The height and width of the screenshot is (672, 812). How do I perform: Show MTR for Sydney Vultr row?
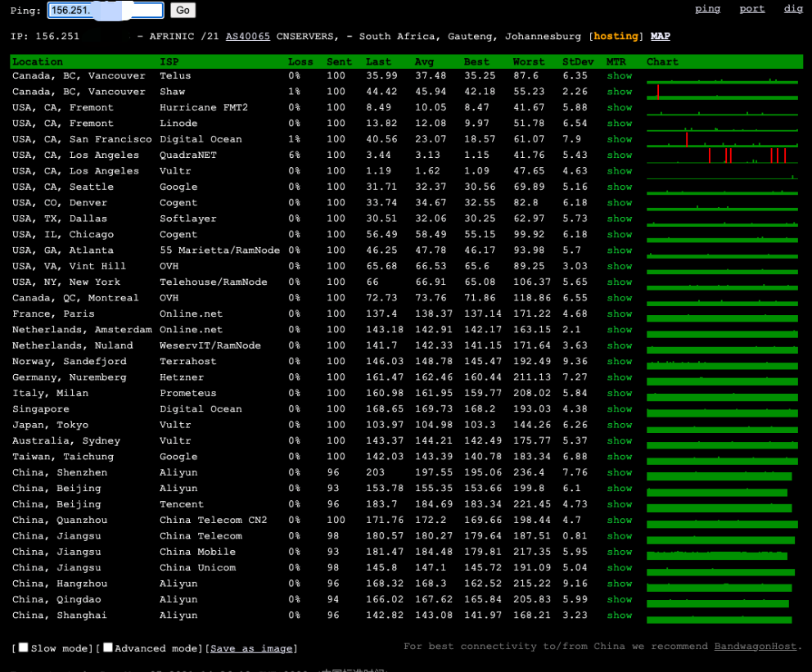(620, 440)
